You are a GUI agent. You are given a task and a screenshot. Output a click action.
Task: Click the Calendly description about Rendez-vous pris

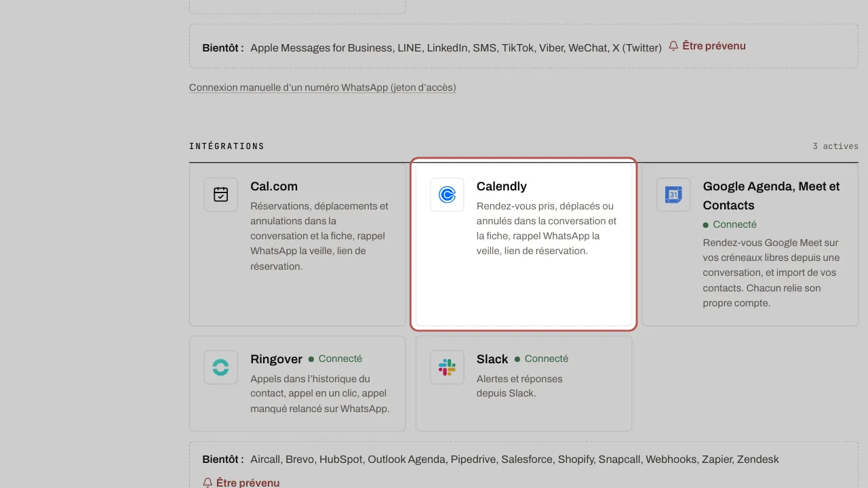(x=547, y=228)
